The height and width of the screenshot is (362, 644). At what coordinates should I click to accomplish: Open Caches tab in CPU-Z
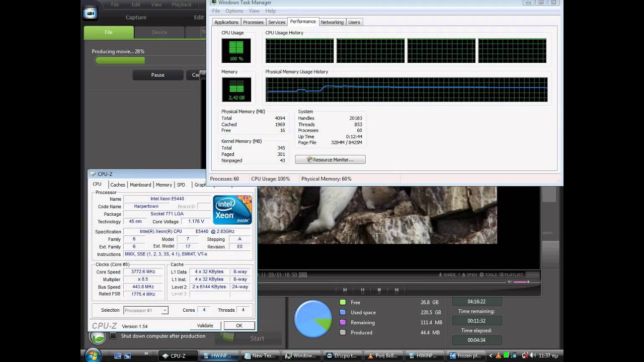pyautogui.click(x=118, y=185)
